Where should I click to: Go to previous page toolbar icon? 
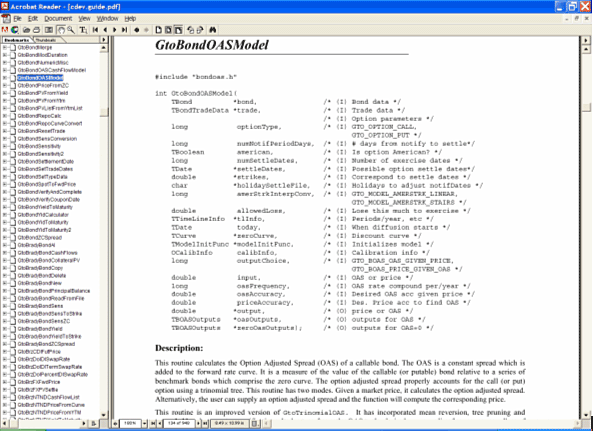click(x=105, y=30)
